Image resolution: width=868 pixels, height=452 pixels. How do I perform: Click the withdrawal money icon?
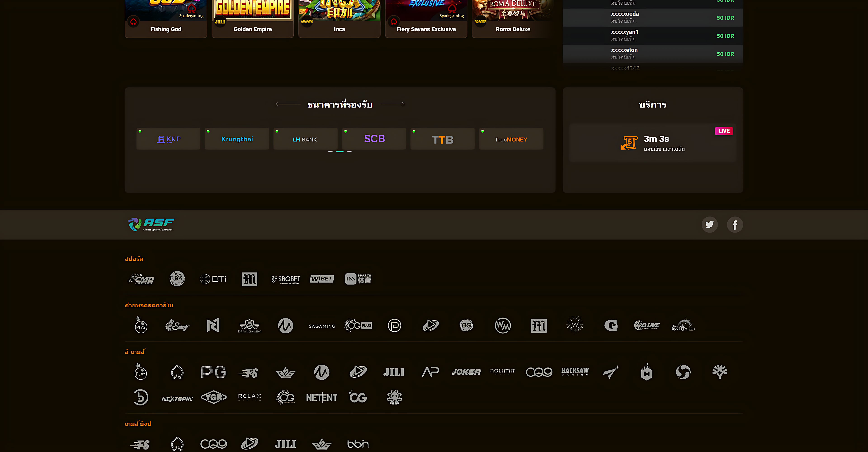[x=629, y=143]
